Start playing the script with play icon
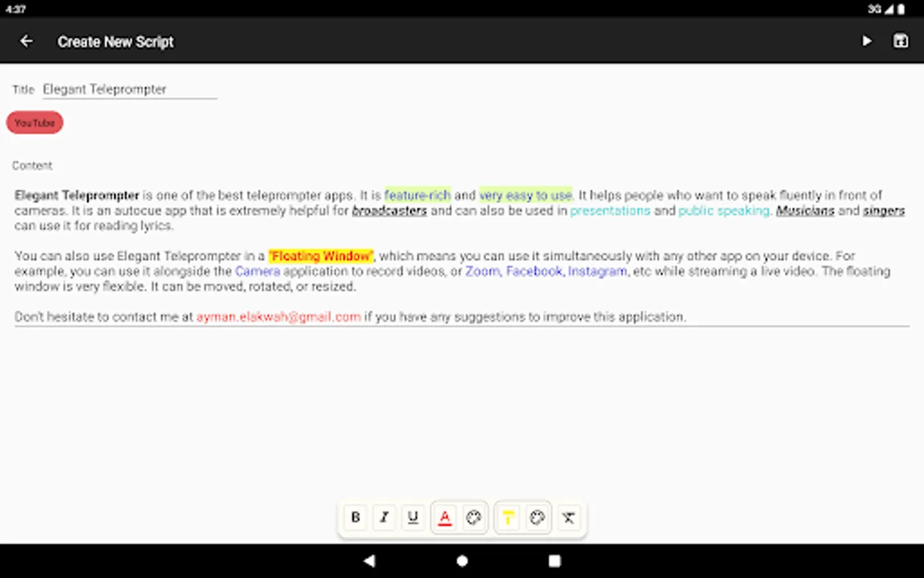924x578 pixels. point(866,41)
